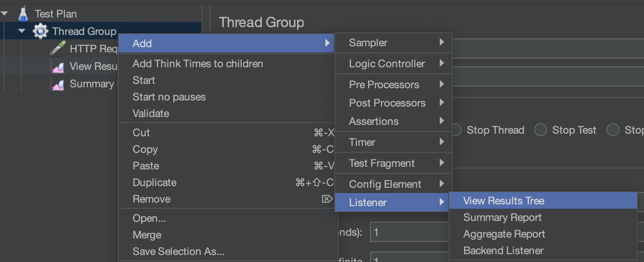644x262 pixels.
Task: Select the Stop Test radio button
Action: point(541,130)
